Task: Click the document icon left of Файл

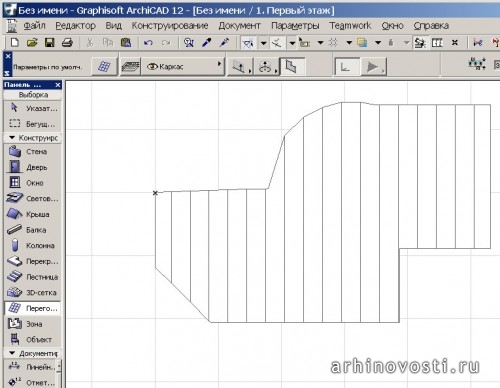Action: [12, 26]
